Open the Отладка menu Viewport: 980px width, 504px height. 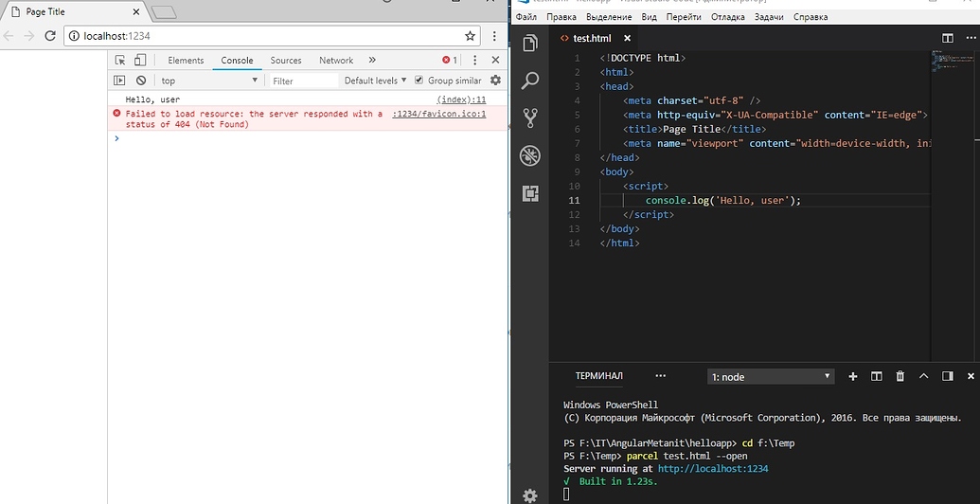[x=727, y=17]
